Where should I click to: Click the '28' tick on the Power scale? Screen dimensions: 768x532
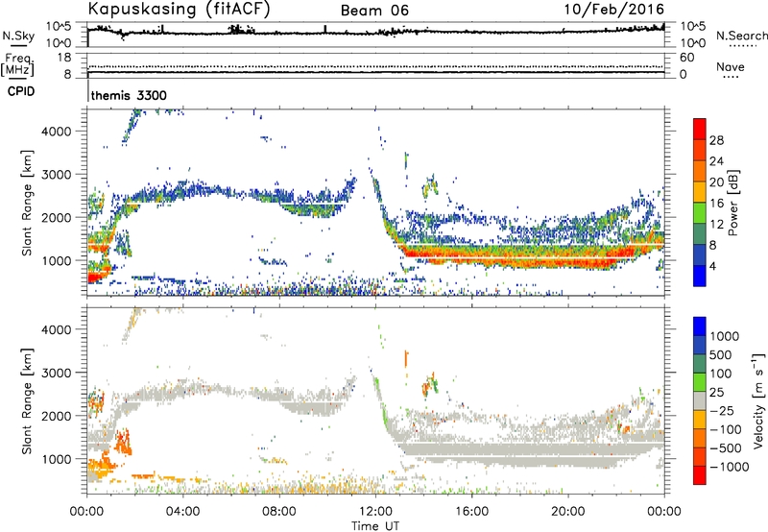click(716, 140)
